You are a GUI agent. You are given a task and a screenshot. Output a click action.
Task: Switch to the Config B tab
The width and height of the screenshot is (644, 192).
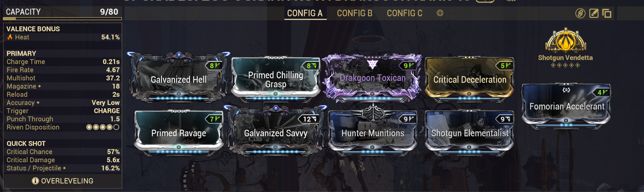355,13
